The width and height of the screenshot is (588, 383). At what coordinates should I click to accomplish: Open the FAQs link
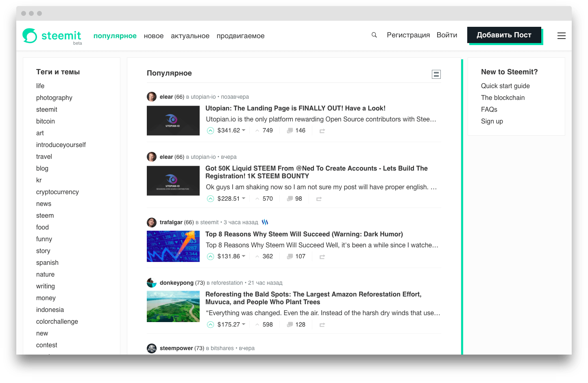(489, 109)
